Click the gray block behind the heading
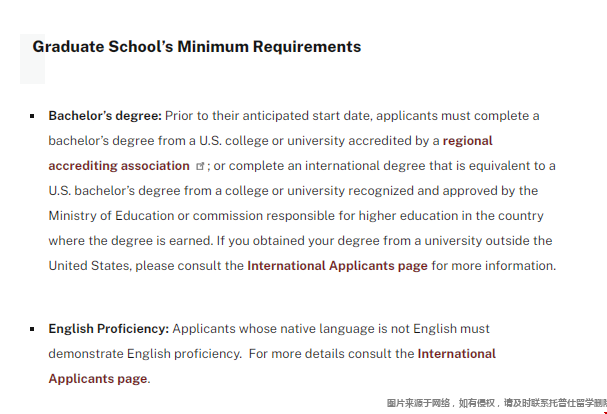 click(x=33, y=59)
